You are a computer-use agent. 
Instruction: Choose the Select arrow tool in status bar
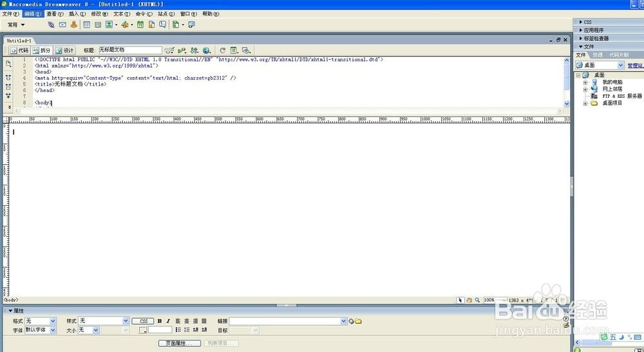click(x=460, y=301)
